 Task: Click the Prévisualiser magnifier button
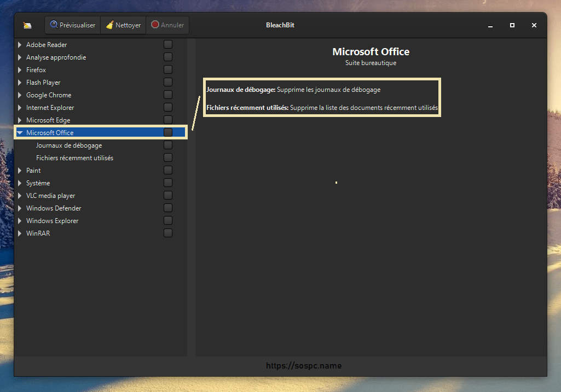(x=73, y=25)
